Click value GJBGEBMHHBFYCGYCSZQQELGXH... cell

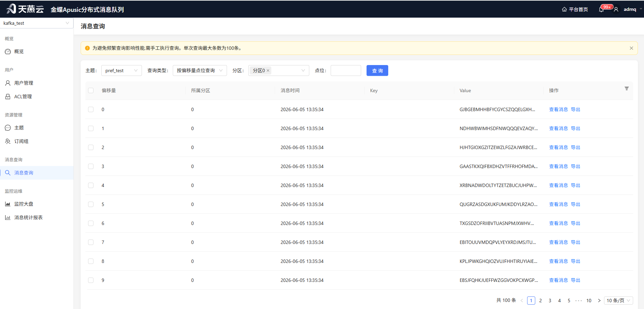pos(497,109)
